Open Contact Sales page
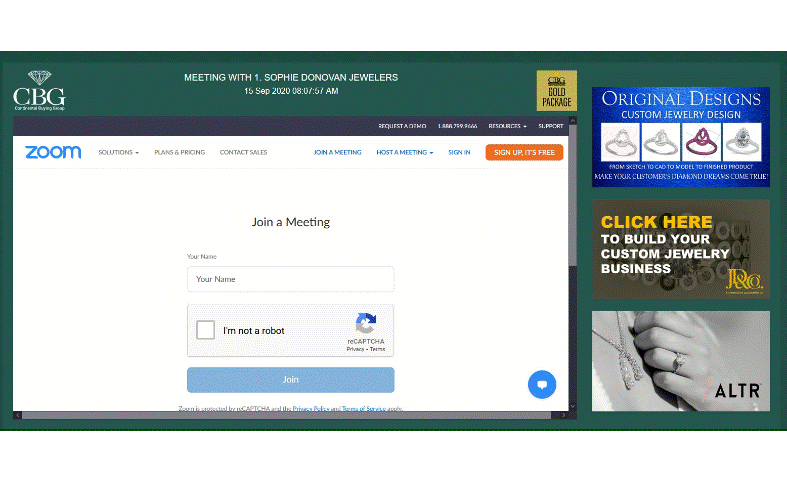Viewport: 787px width, 480px height. pos(243,152)
